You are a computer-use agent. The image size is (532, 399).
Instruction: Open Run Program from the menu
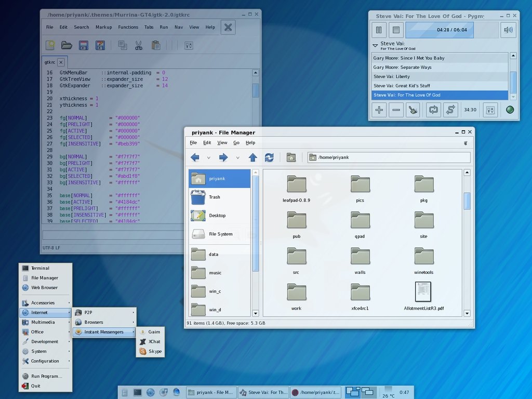click(46, 376)
